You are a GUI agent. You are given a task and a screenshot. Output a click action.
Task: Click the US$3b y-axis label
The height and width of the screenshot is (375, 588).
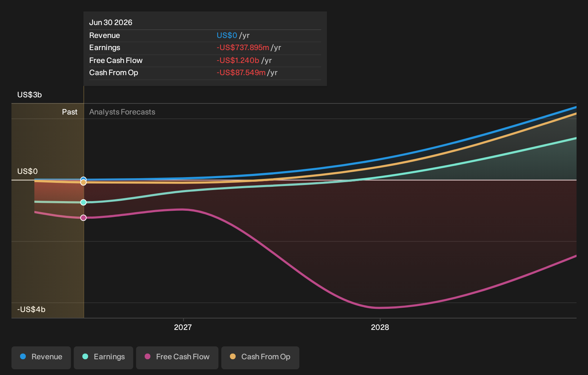coord(30,95)
